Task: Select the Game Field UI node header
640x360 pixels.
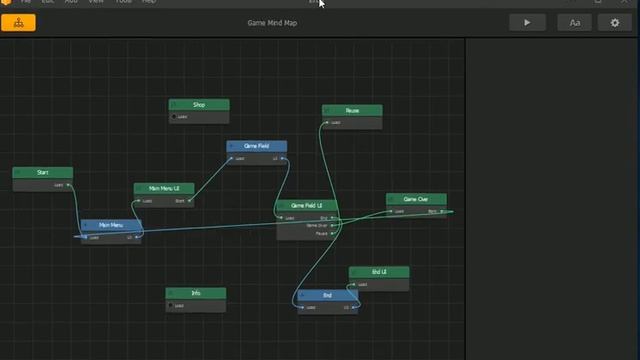Action: pyautogui.click(x=307, y=206)
